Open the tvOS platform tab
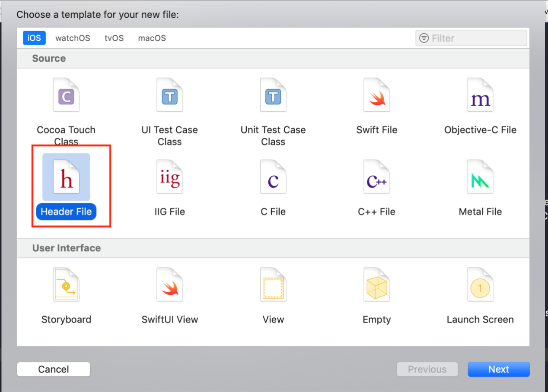This screenshot has width=548, height=392. coord(114,38)
